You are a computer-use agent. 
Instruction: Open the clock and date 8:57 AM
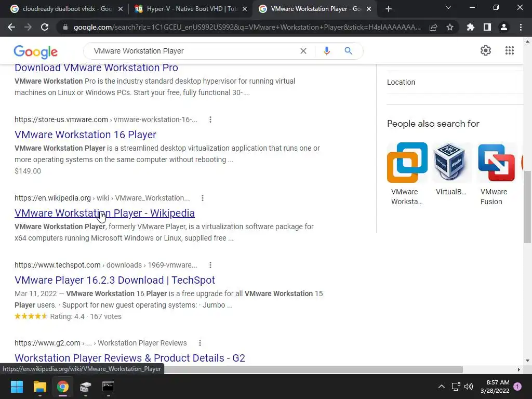tap(495, 387)
